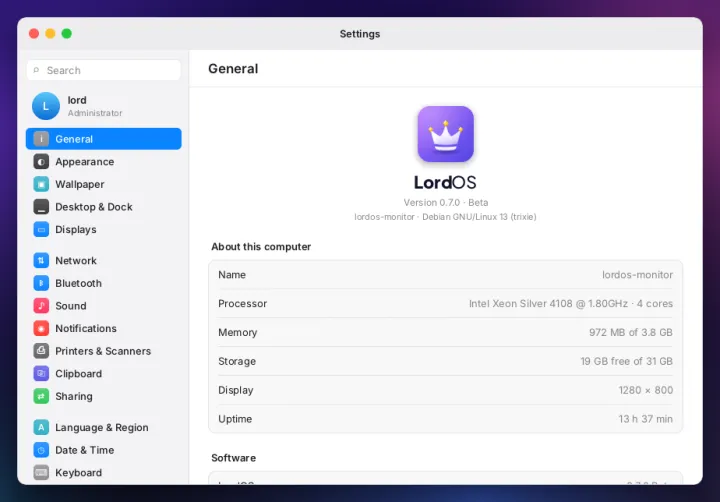Select Printers & Scanners label
The image size is (720, 502).
pyautogui.click(x=103, y=351)
